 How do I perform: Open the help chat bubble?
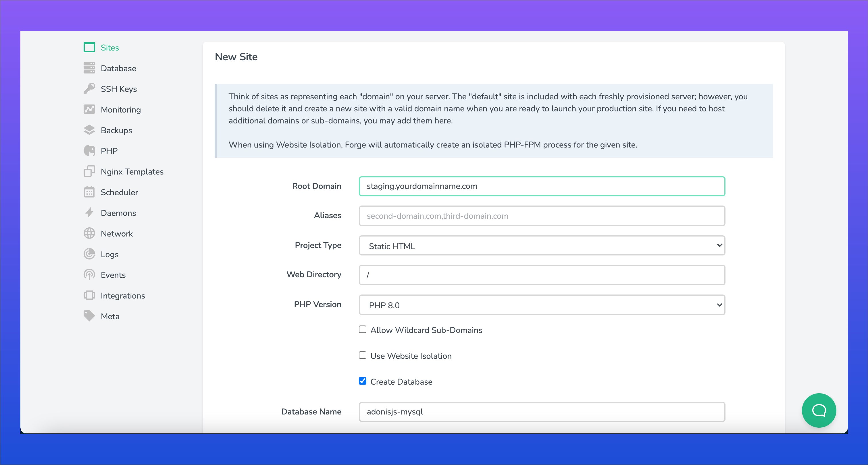pyautogui.click(x=819, y=410)
